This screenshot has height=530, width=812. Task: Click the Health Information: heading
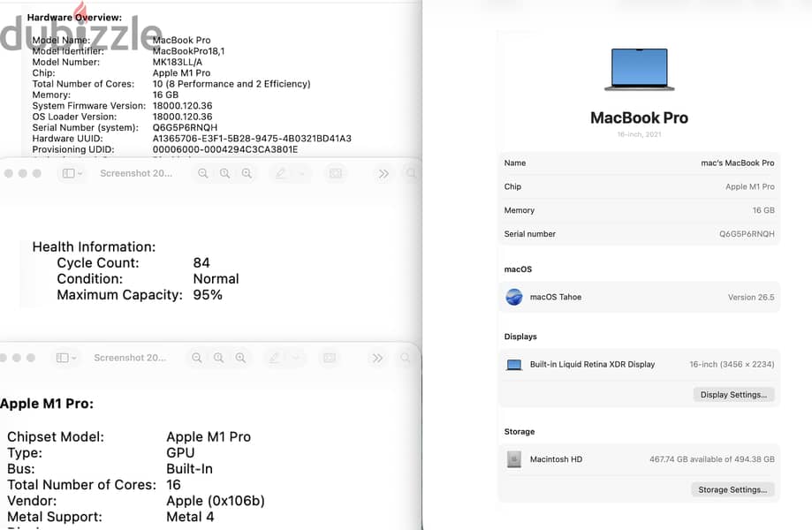94,246
